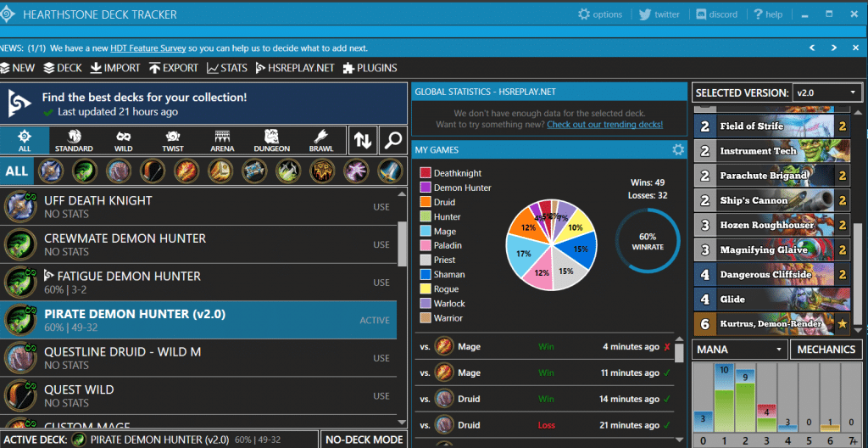Filter decks by Warlock class icon
Viewport: 868px width, 448px height.
(x=356, y=171)
